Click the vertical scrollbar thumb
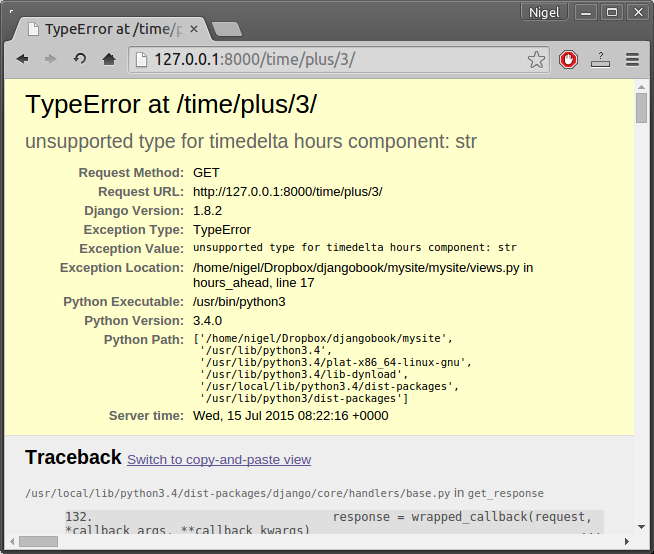Screen dimensions: 654x554 [x=641, y=108]
